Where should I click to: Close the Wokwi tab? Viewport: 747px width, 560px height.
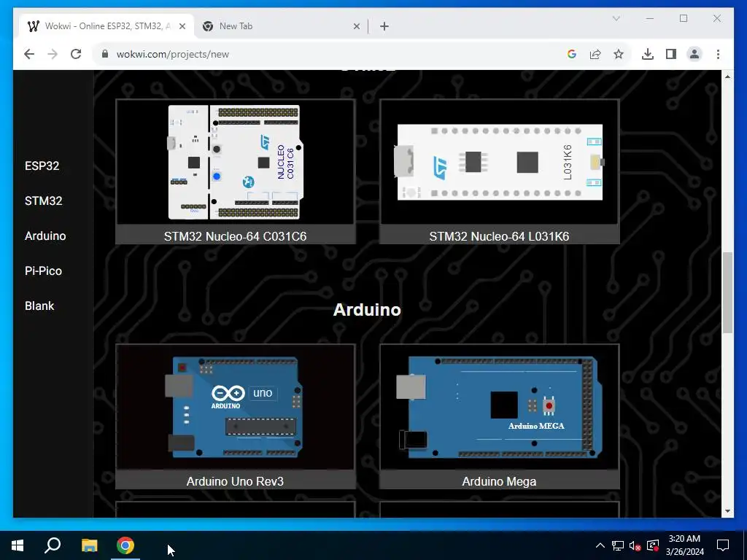182,26
